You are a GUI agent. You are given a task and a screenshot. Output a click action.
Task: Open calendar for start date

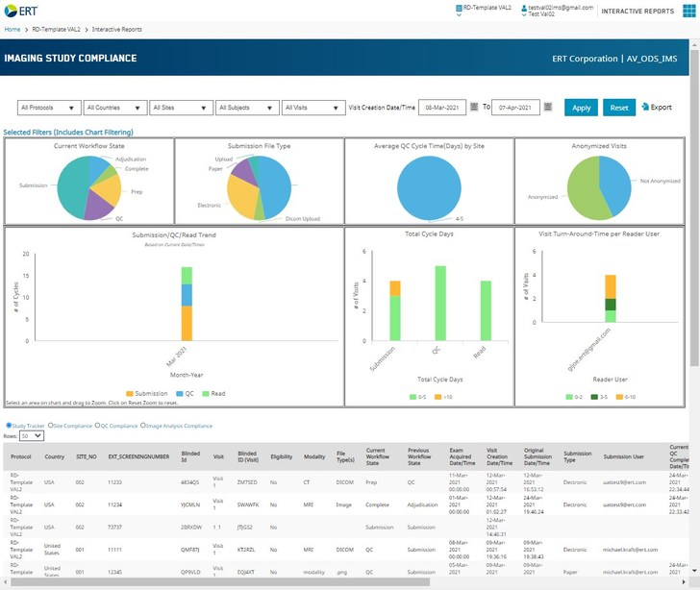474,107
